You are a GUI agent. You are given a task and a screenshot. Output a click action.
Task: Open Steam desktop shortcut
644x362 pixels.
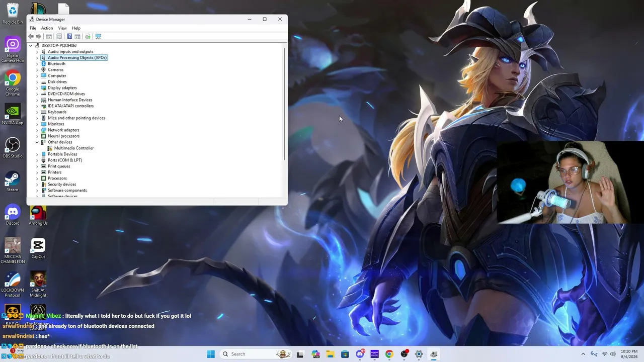[13, 182]
